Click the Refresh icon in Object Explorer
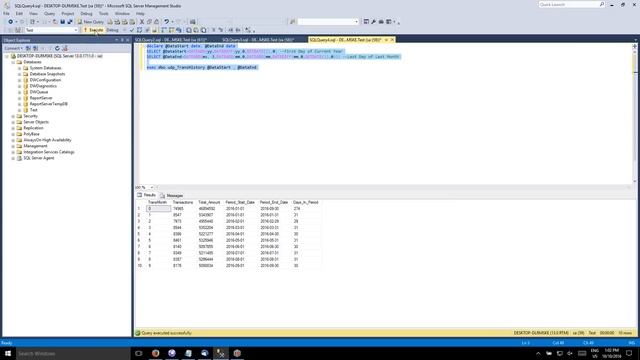This screenshot has height=360, width=640. 57,48
